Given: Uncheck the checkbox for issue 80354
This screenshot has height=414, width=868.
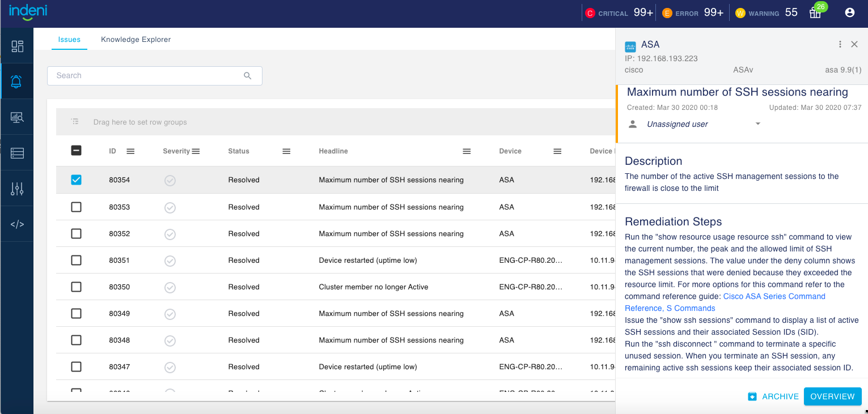Looking at the screenshot, I should point(77,180).
